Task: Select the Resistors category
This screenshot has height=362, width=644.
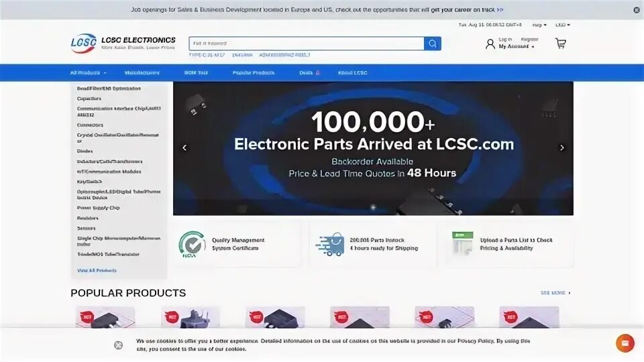Action: [87, 218]
